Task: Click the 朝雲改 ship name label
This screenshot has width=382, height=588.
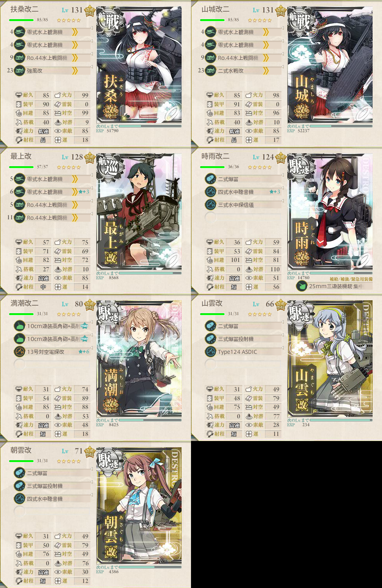Action: point(21,450)
